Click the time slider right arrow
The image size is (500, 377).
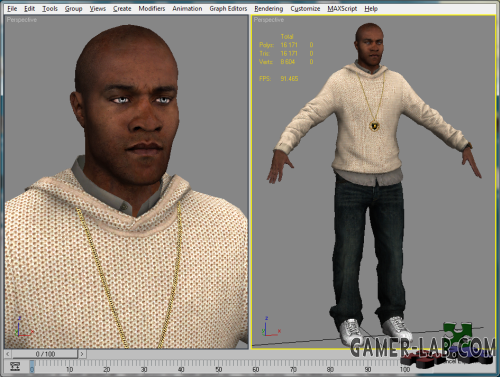pos(82,354)
